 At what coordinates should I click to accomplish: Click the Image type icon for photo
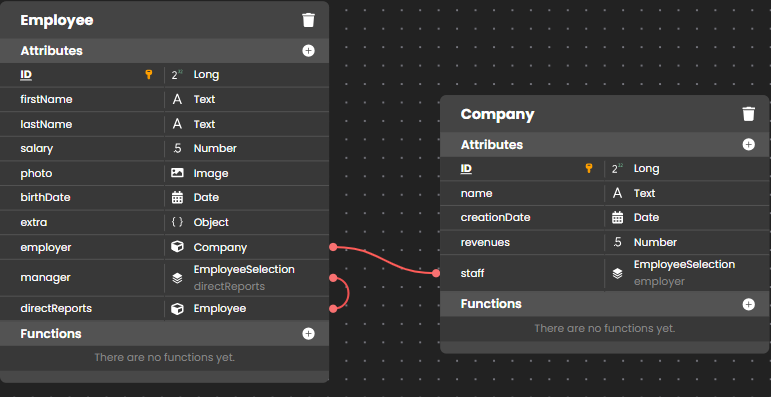click(x=177, y=173)
